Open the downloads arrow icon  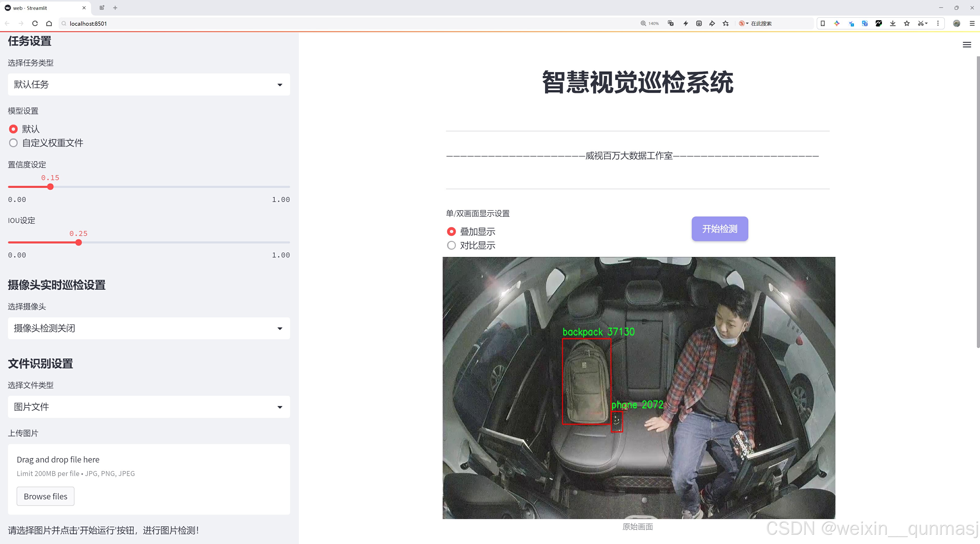[893, 24]
